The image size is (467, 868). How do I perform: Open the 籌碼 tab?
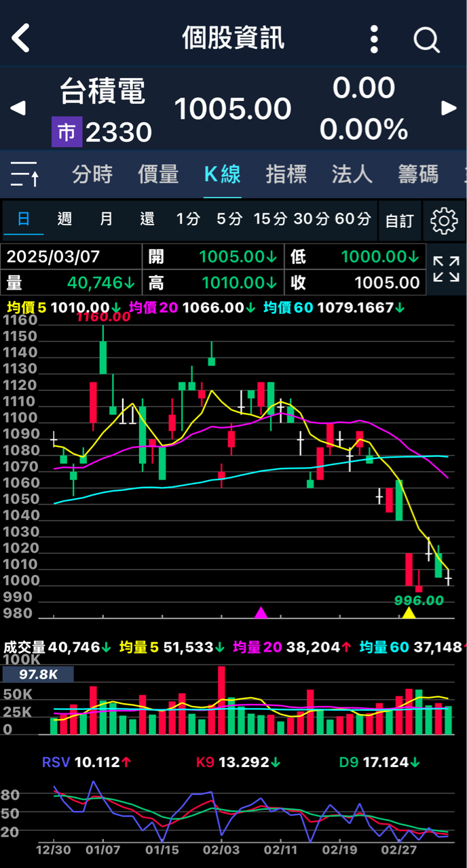[x=418, y=174]
